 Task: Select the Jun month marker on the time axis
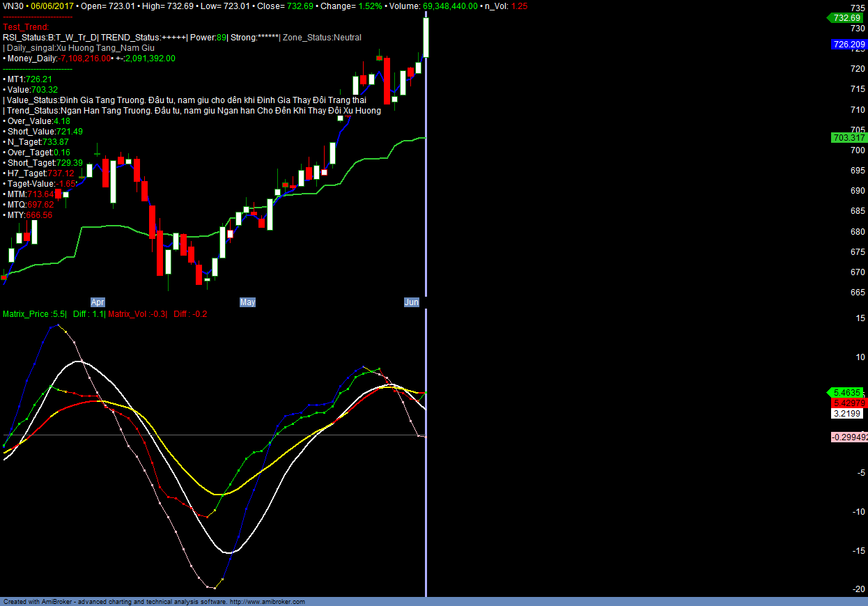(x=412, y=302)
